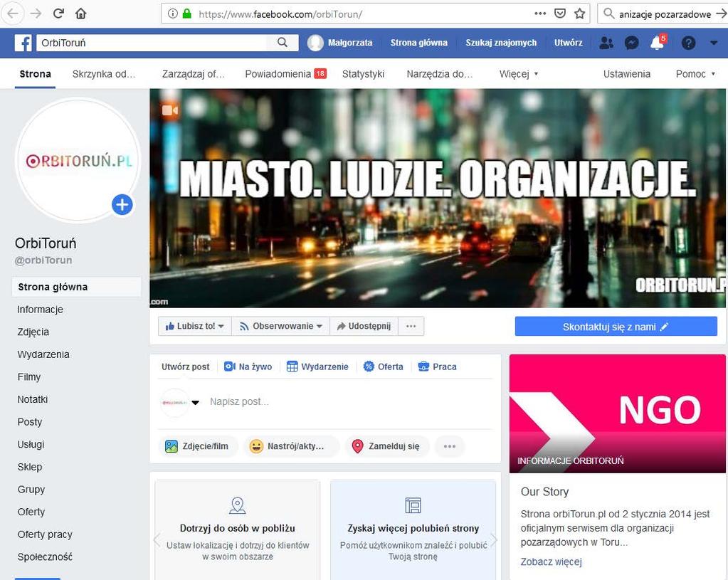Viewport: 728px width, 580px height.
Task: Click the Facebook search box containing OrbiToruń
Action: (x=153, y=43)
